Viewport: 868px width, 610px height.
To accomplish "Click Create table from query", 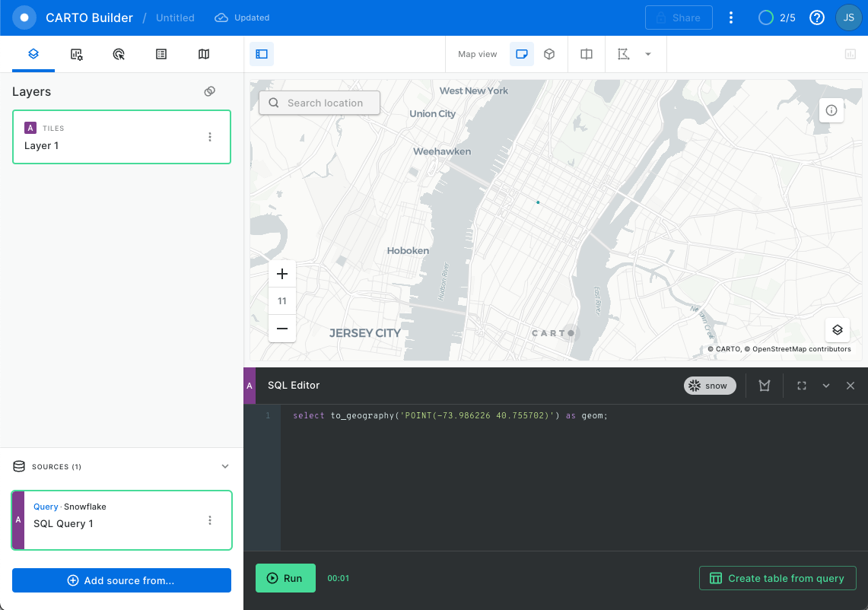I will [777, 578].
